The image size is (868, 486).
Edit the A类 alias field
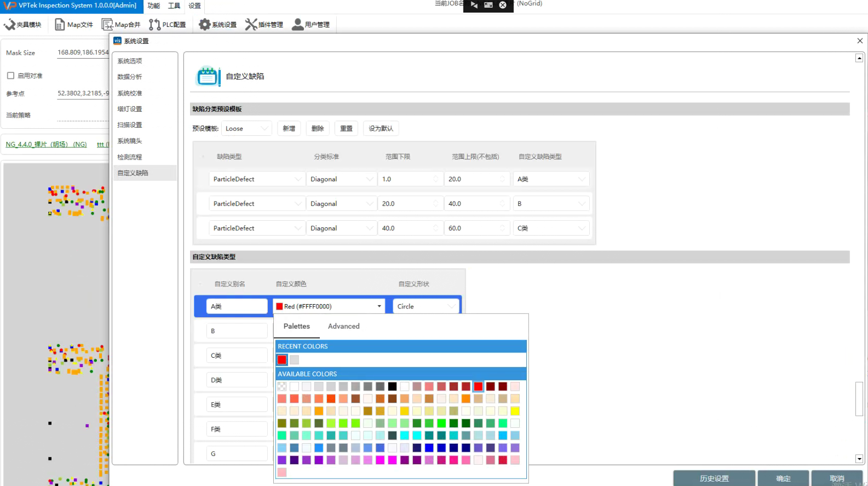click(237, 306)
